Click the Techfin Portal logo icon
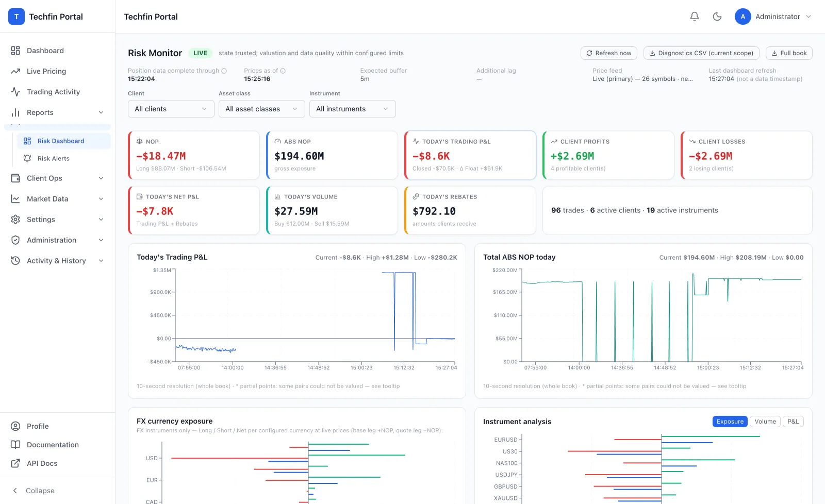The width and height of the screenshot is (825, 504). [x=16, y=16]
